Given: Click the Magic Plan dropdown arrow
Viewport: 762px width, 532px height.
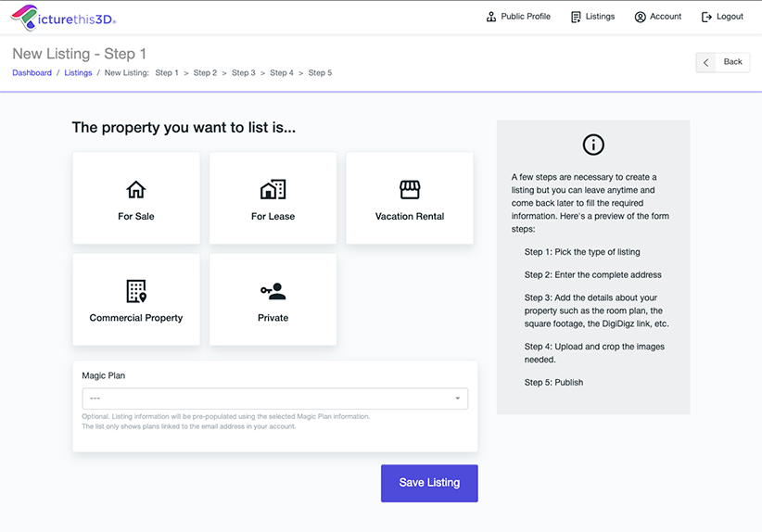Looking at the screenshot, I should (x=457, y=399).
